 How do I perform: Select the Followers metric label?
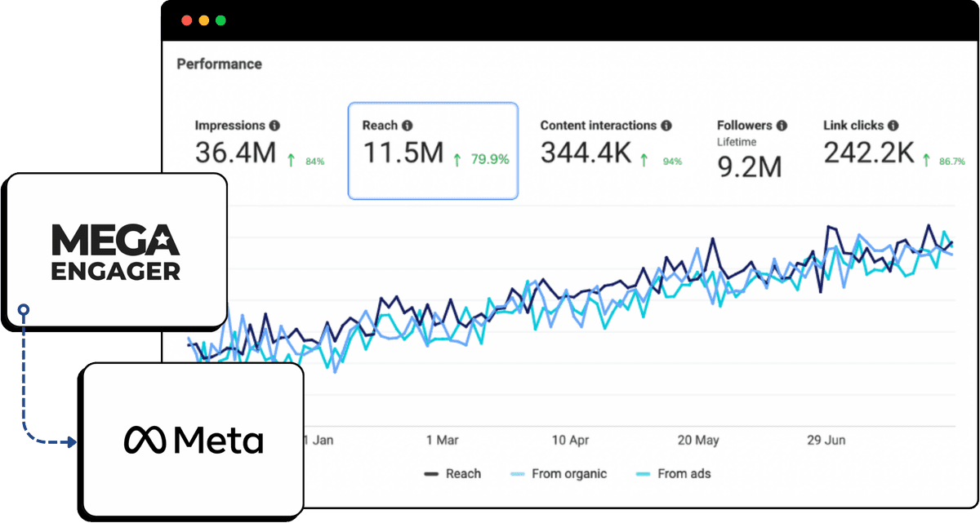click(x=745, y=126)
